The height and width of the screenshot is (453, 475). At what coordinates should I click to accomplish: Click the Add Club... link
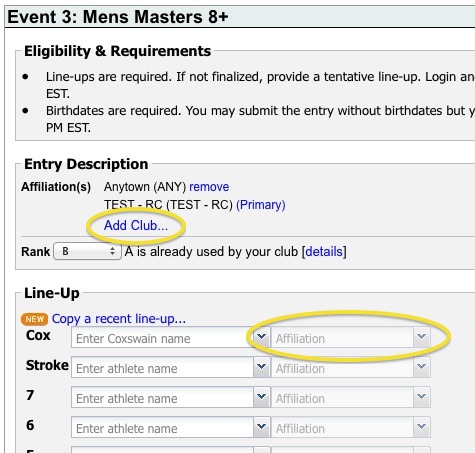tap(136, 226)
